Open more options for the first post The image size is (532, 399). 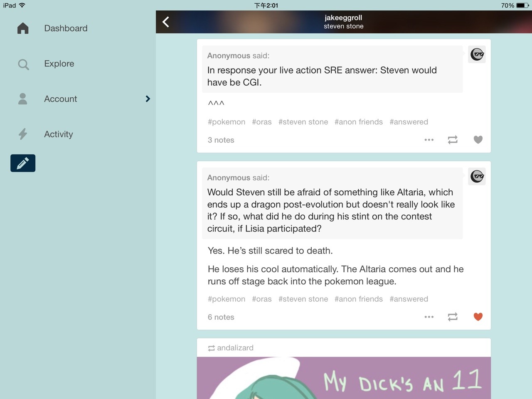[429, 140]
